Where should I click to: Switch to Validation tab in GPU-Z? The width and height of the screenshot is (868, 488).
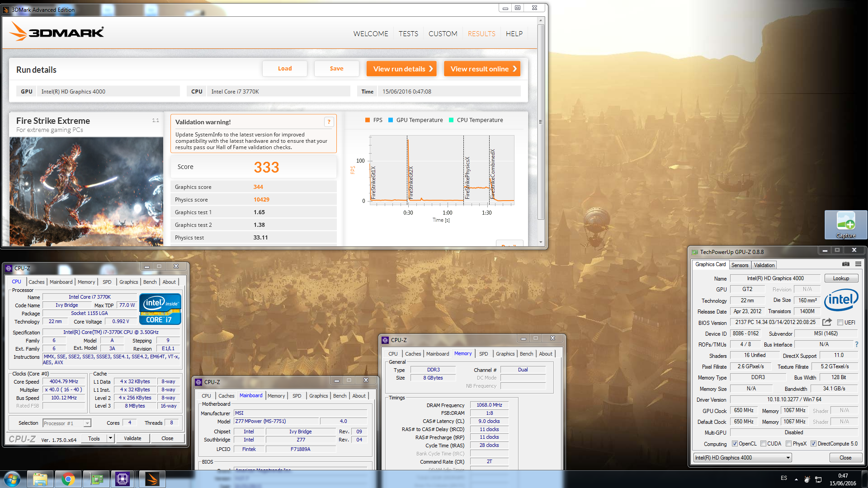(x=764, y=265)
